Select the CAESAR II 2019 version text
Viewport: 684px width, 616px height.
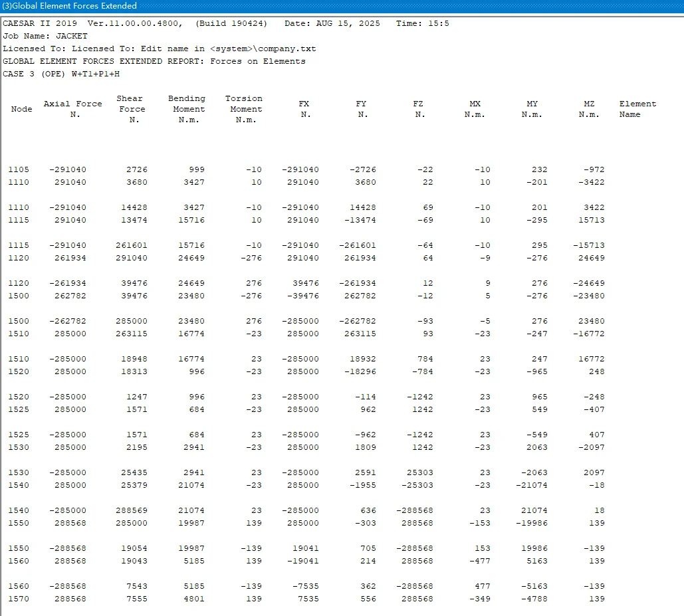[93, 23]
